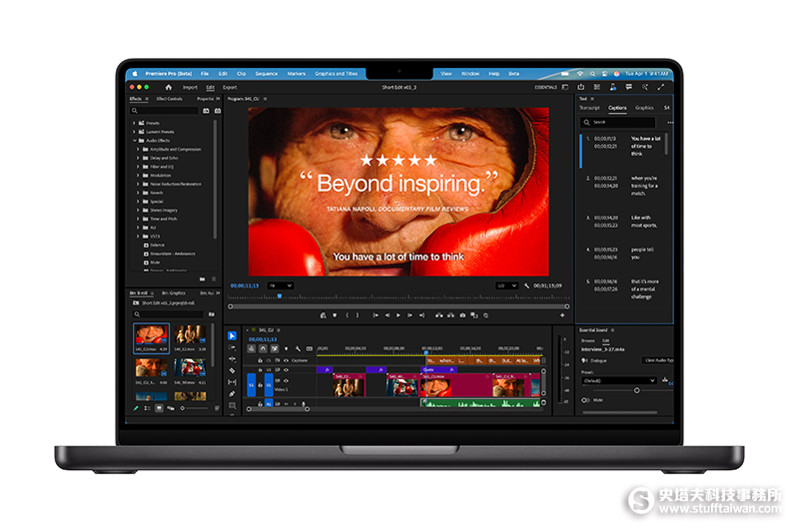Switch to the Transcript tab
799x532 pixels.
[x=589, y=108]
